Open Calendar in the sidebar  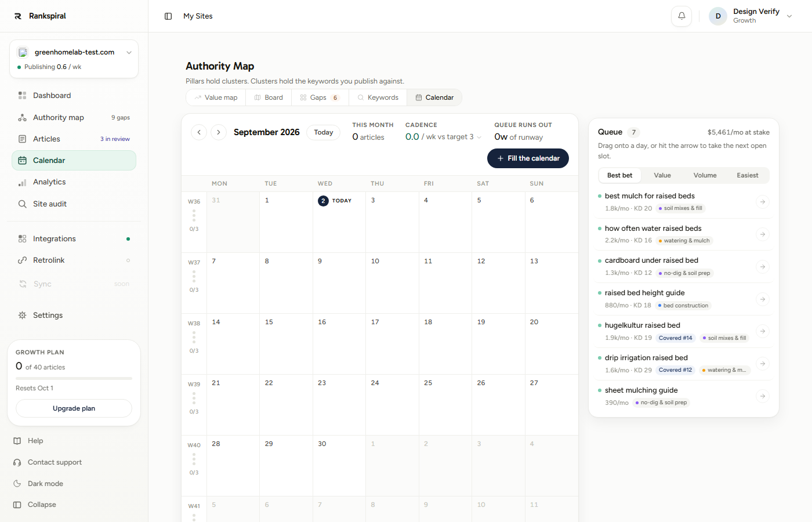coord(74,160)
